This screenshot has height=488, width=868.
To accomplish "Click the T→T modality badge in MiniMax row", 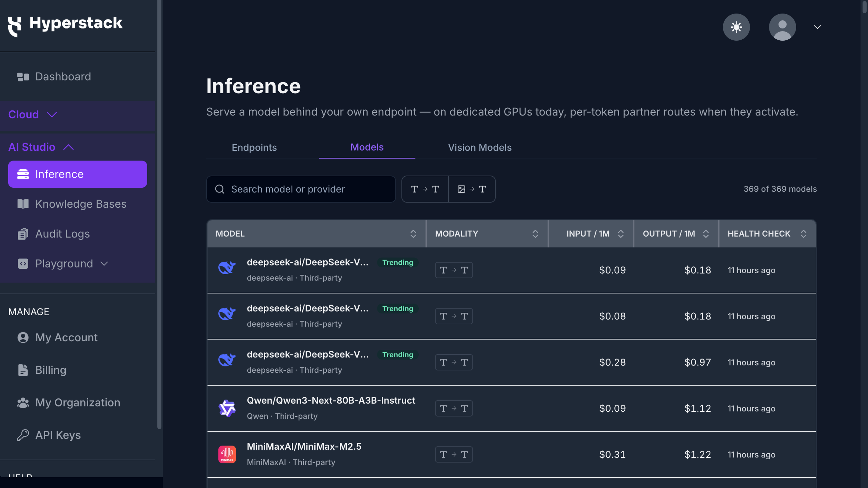I will click(x=454, y=455).
